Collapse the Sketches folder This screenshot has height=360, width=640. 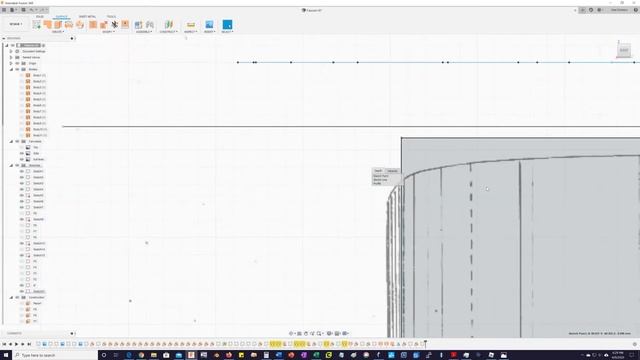[x=11, y=165]
